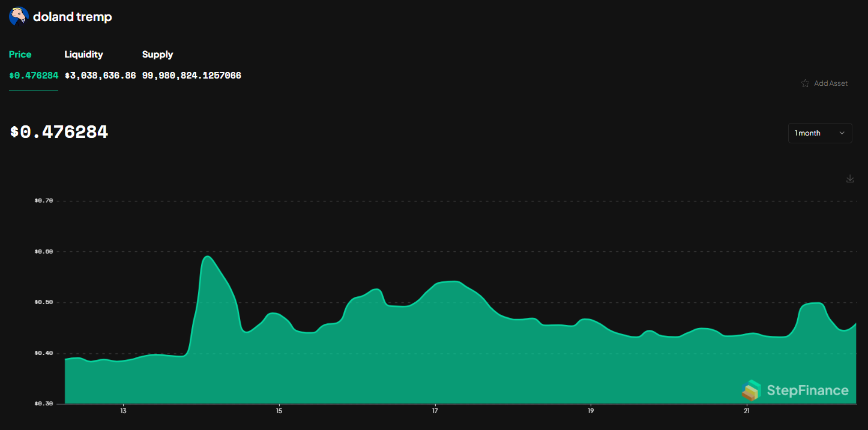Click the StepFinance cube logo icon

click(752, 390)
